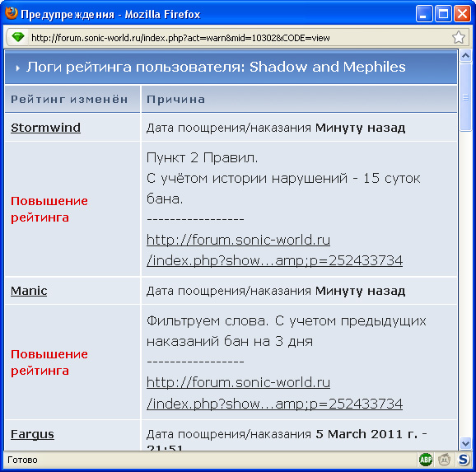Image resolution: width=476 pixels, height=472 pixels.
Task: Minimize the Firefox window
Action: (x=424, y=14)
